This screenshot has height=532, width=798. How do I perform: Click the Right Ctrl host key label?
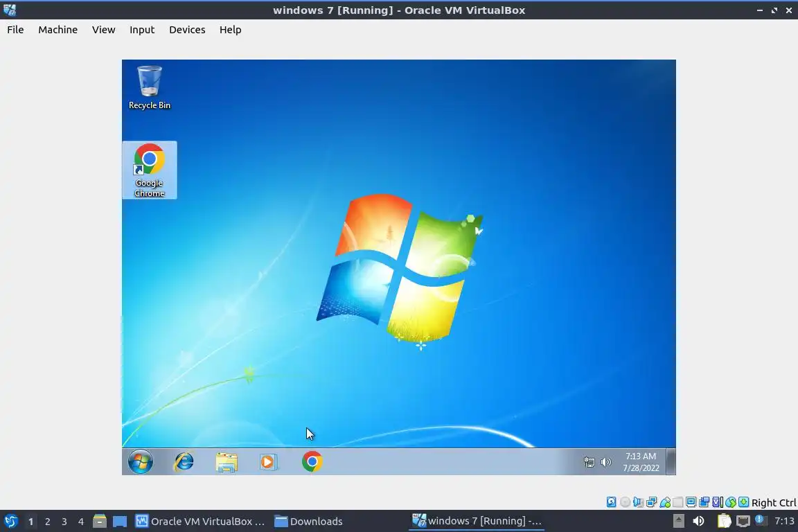[x=774, y=503]
